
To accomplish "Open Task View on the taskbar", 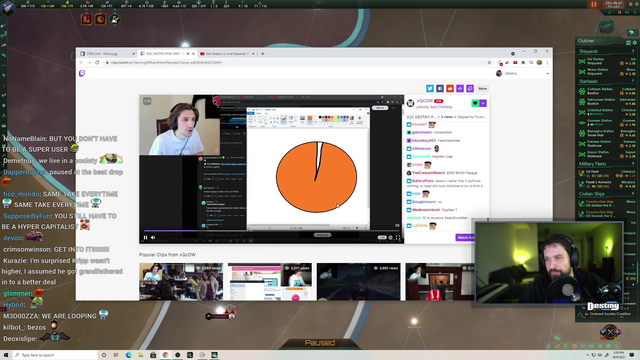I will 116,355.
